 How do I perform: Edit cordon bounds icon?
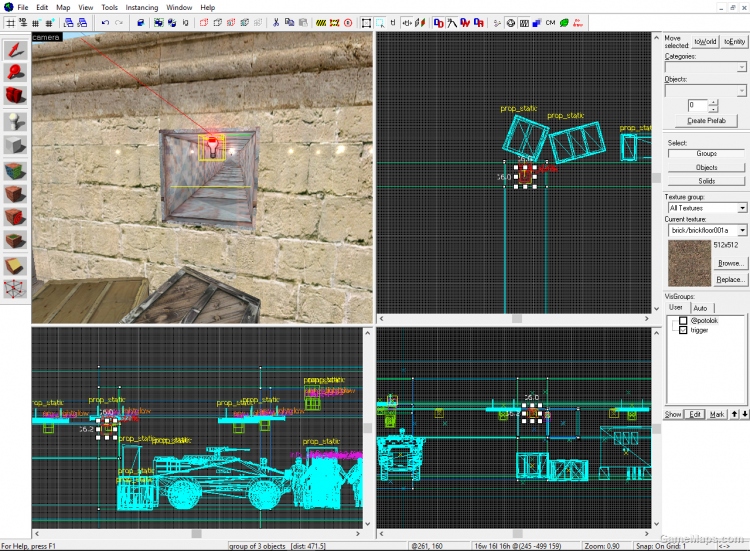pyautogui.click(x=334, y=22)
